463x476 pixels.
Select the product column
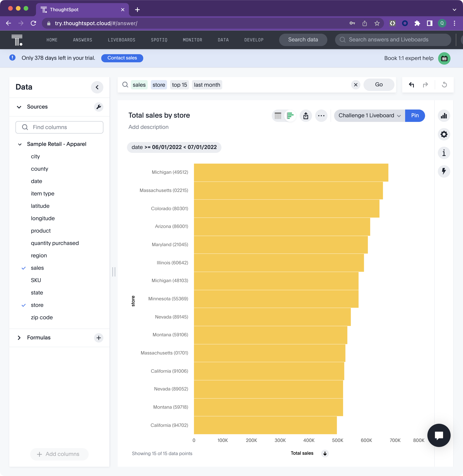(x=41, y=231)
